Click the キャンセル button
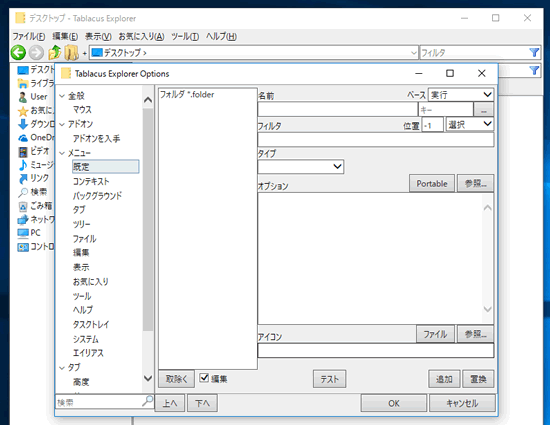This screenshot has height=425, width=550. (462, 403)
